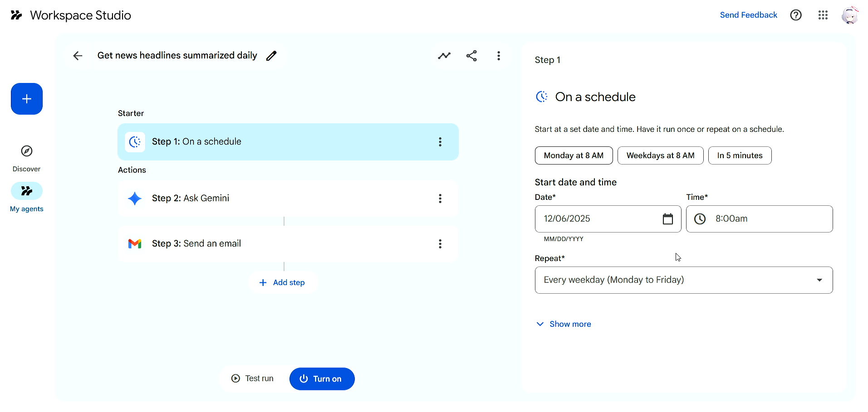Open the agent's three-dot overflow menu
The width and height of the screenshot is (868, 412).
click(499, 56)
